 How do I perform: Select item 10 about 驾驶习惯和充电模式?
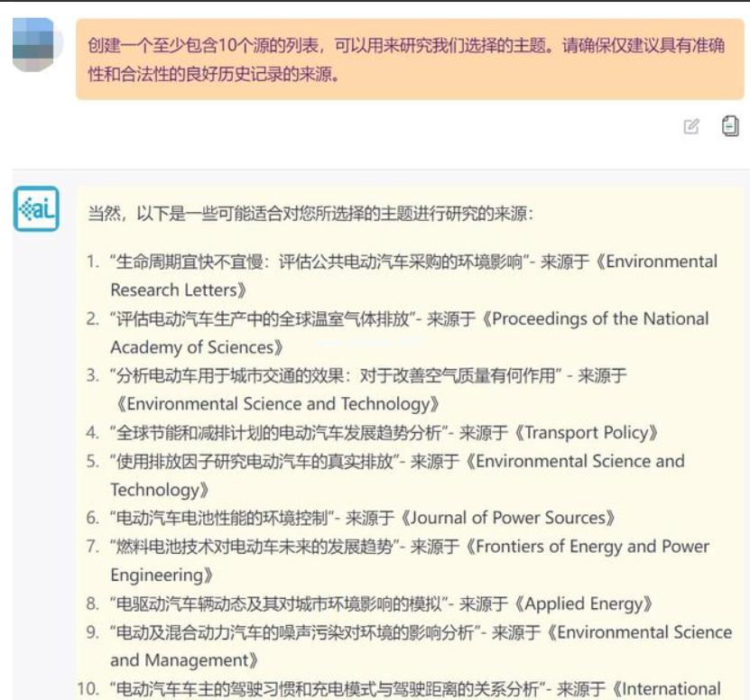coord(326,689)
